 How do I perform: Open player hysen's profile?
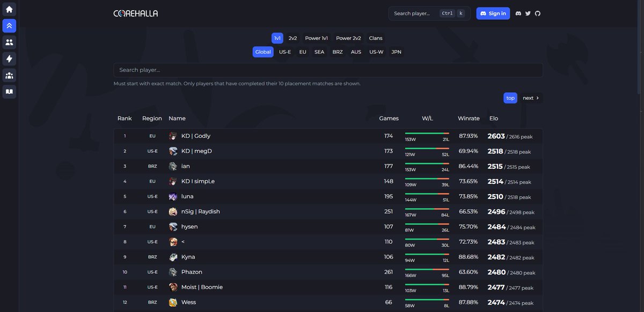point(189,227)
